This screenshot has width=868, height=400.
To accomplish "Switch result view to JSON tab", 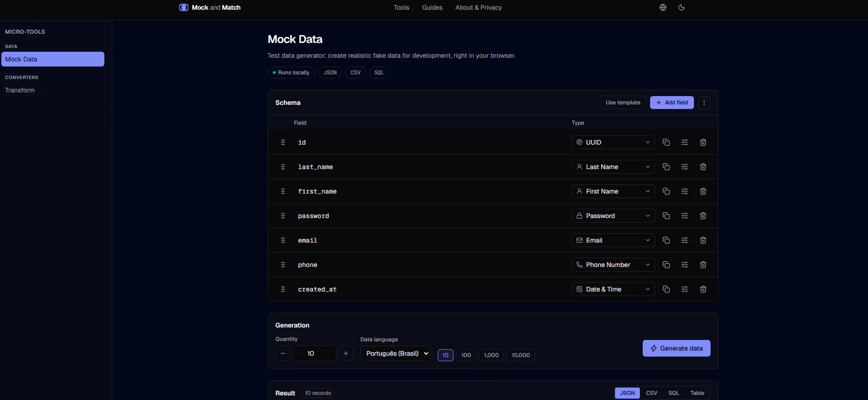I will pyautogui.click(x=627, y=393).
